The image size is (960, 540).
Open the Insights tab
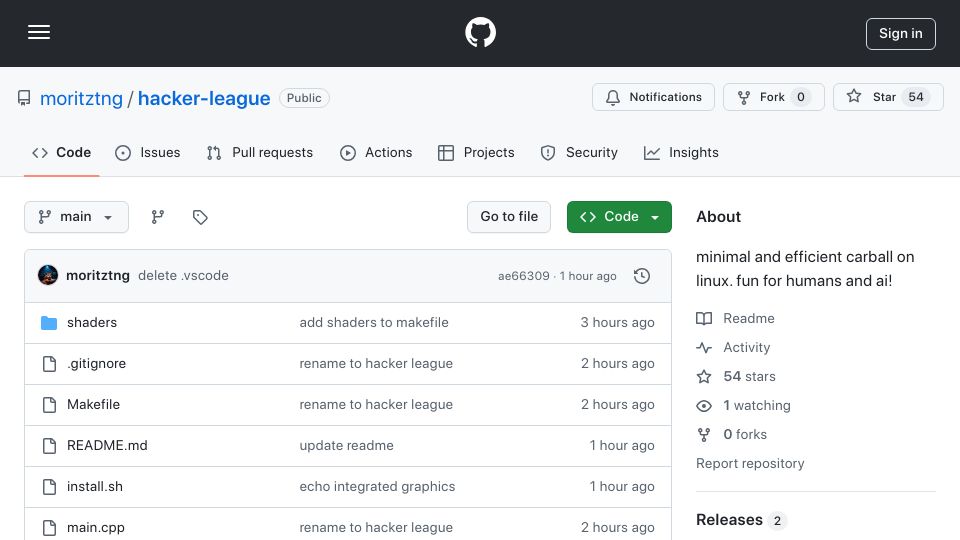pyautogui.click(x=681, y=152)
